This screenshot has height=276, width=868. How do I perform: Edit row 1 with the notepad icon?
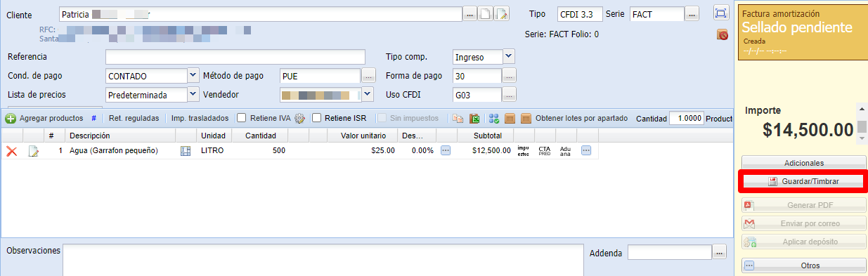pyautogui.click(x=32, y=150)
